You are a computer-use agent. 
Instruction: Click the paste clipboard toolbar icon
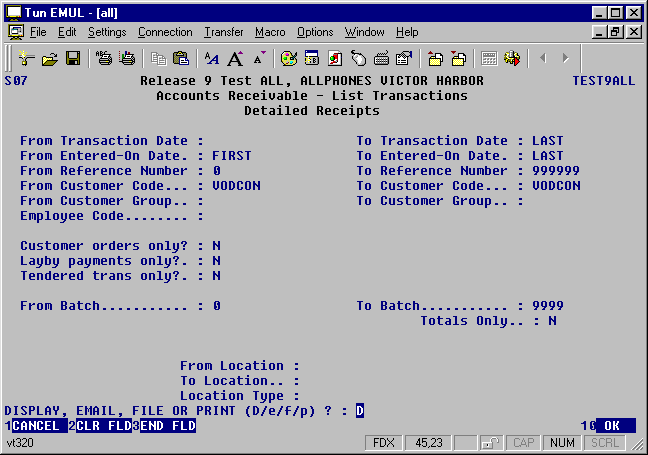pos(180,59)
